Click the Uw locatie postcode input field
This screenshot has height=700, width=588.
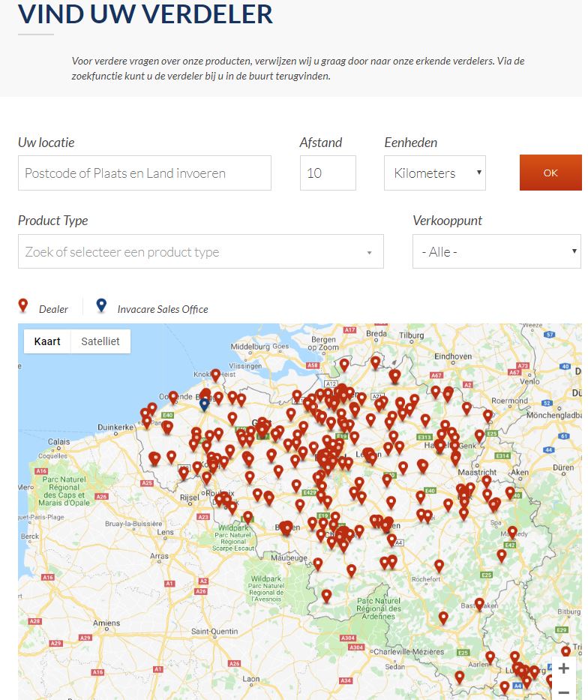click(145, 173)
